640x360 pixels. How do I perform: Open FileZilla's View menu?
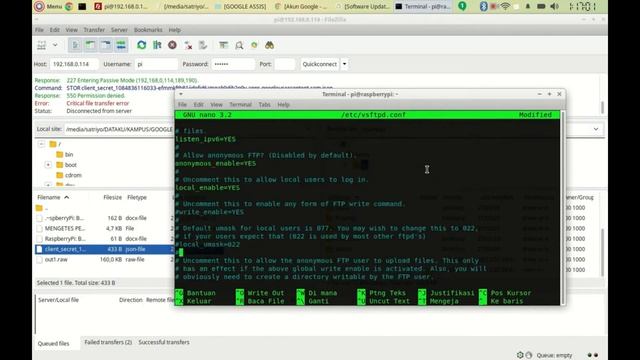click(71, 30)
